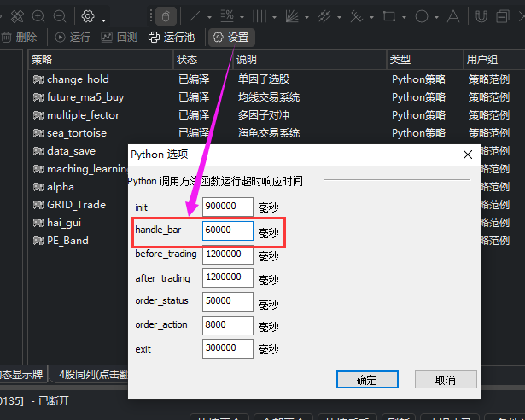Select the parallel channel lines tool

tap(324, 16)
